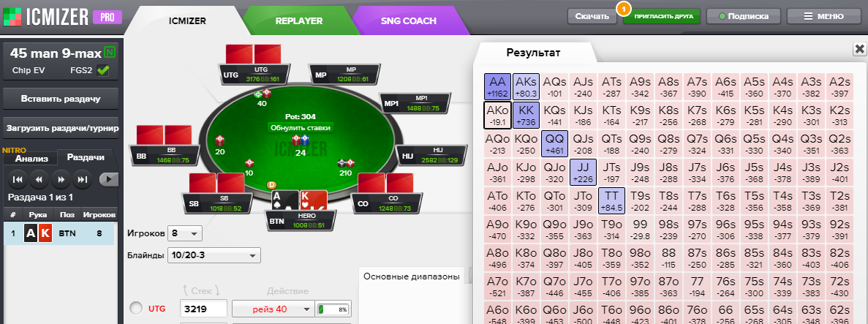
Task: Click the hero's Ace of spades card
Action: coord(284,200)
